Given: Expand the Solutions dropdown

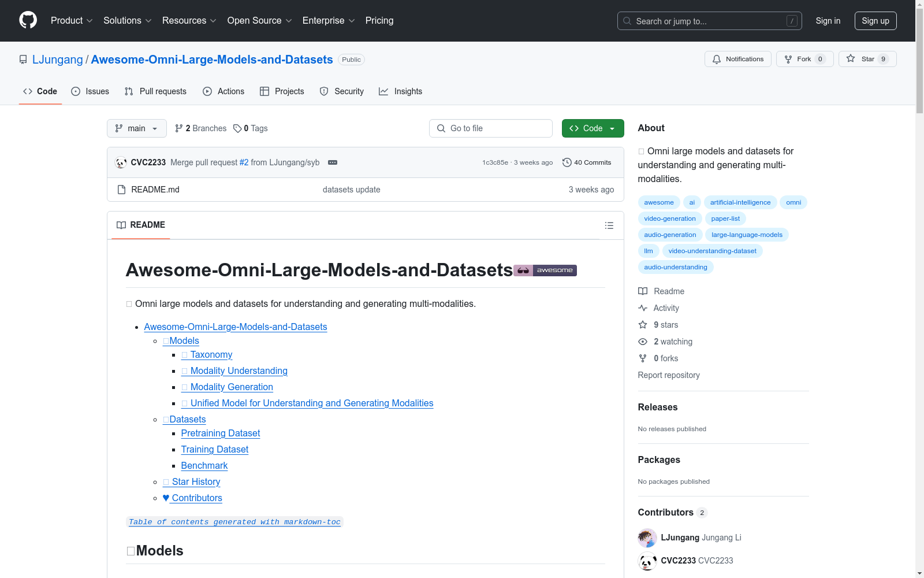Looking at the screenshot, I should tap(127, 20).
